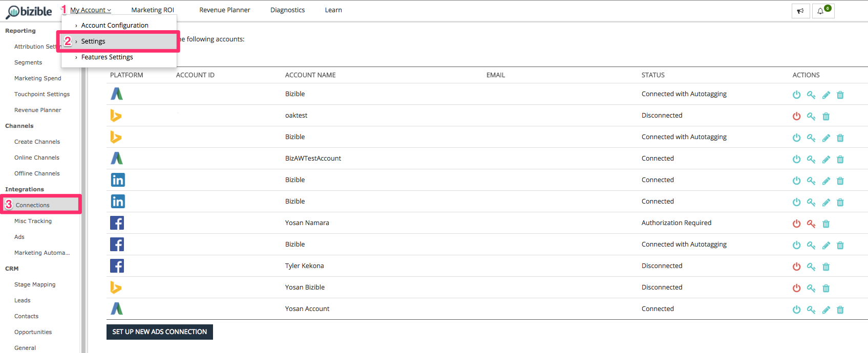This screenshot has width=868, height=353.
Task: Toggle power for Yosan Bizible account
Action: [x=796, y=288]
